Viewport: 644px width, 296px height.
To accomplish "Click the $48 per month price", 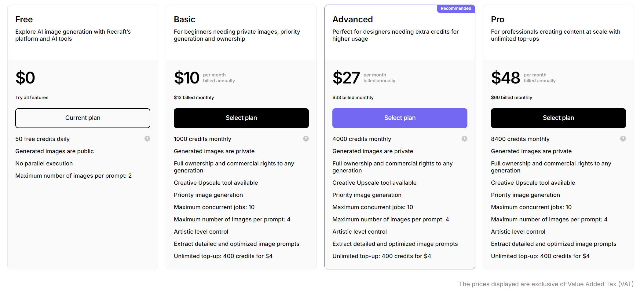I will coord(505,78).
